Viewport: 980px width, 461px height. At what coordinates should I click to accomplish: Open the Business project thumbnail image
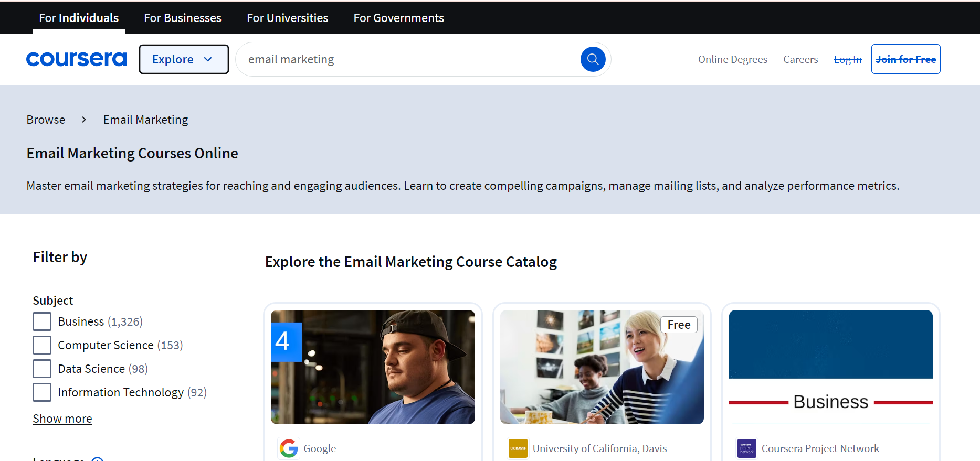(831, 367)
